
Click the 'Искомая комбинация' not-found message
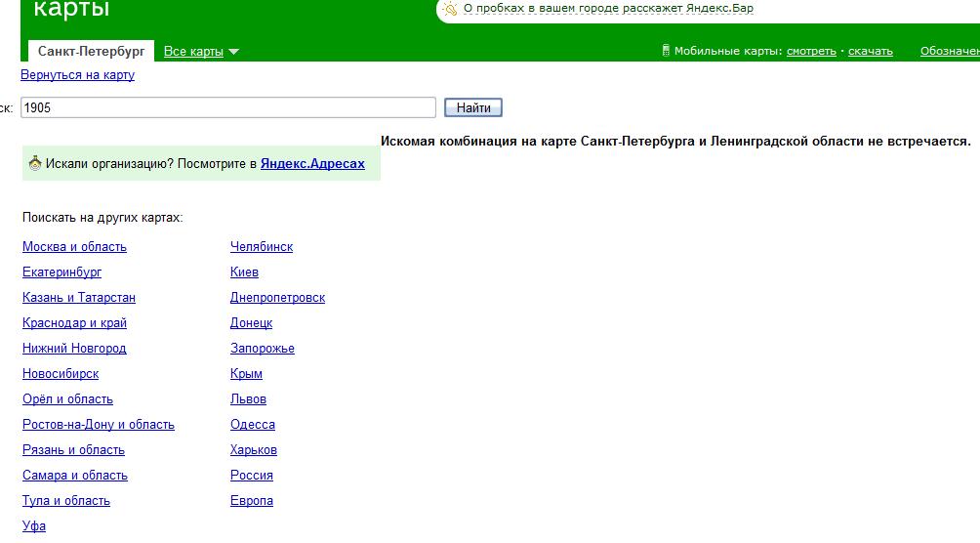pos(675,142)
